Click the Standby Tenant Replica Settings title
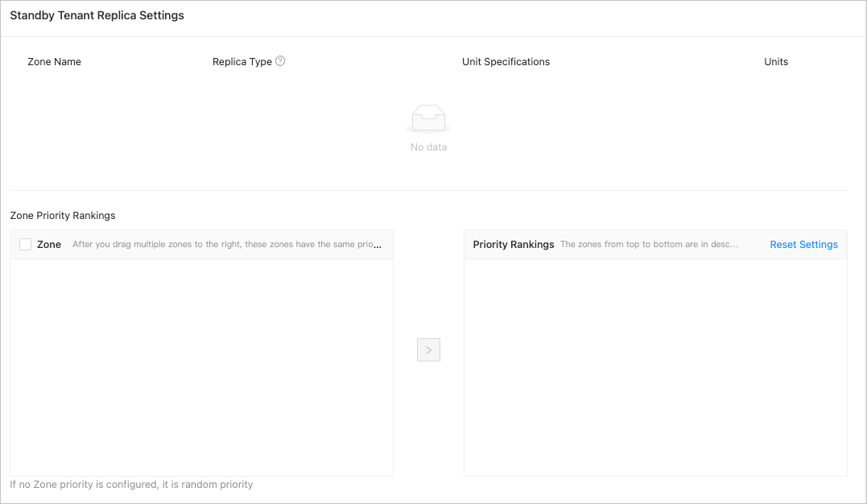Screen dimensions: 867x504 click(97, 15)
